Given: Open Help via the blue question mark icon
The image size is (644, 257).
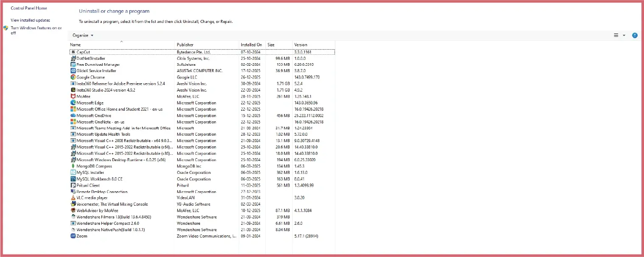Looking at the screenshot, I should pos(634,35).
